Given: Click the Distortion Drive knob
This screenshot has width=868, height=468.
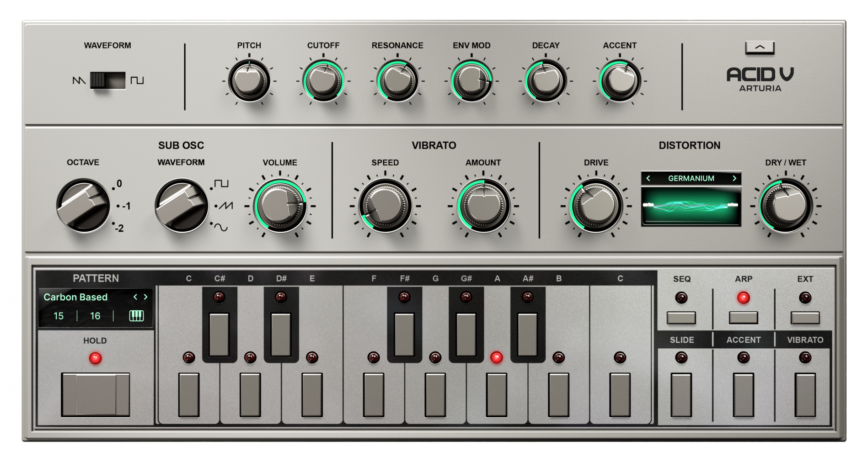Looking at the screenshot, I should point(596,206).
